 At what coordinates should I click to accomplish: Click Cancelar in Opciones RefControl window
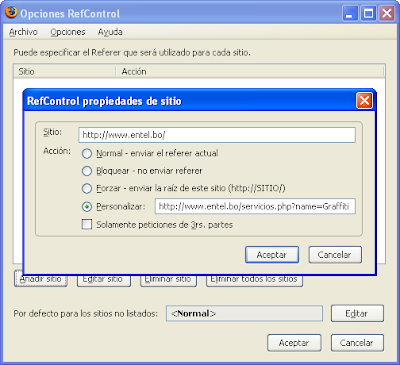coord(357,343)
